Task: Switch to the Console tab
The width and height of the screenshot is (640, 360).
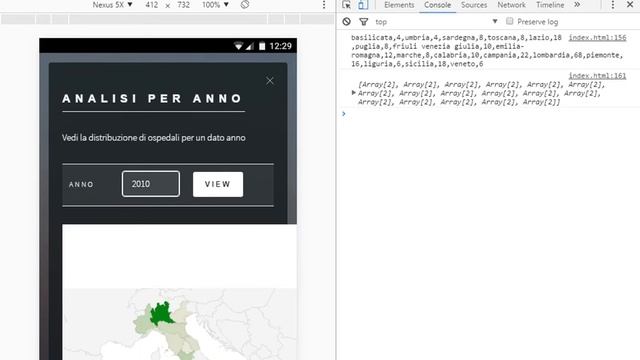Action: coord(437,5)
